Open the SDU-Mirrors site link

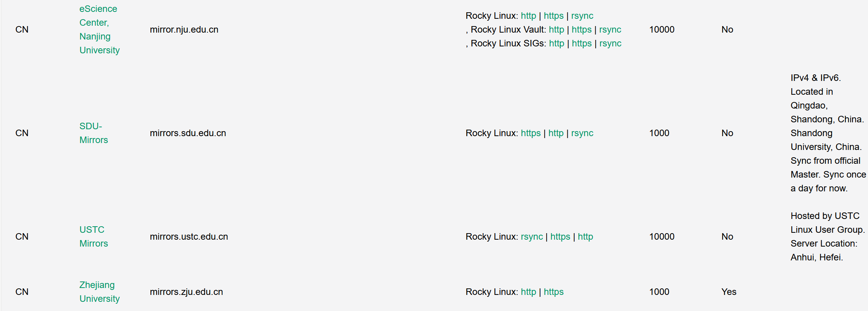point(94,133)
